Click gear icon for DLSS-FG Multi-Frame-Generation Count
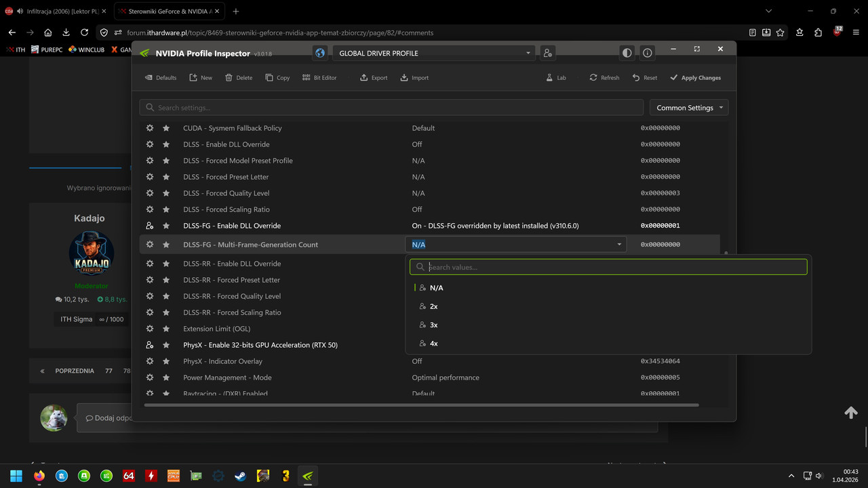The height and width of the screenshot is (488, 868). 150,245
